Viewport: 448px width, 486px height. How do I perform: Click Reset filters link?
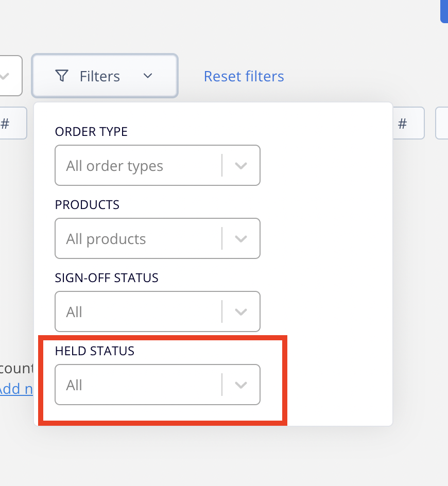(244, 76)
